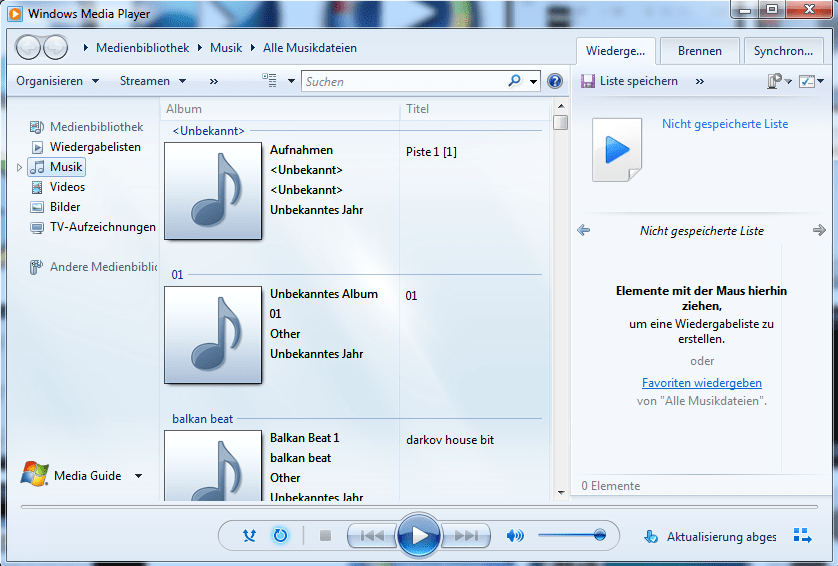Mute the sound with the speaker icon

[515, 535]
